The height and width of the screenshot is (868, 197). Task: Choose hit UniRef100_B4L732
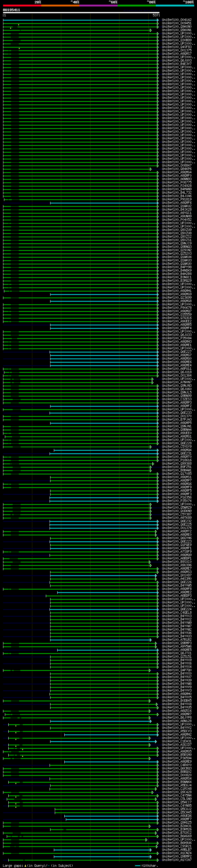pyautogui.click(x=177, y=192)
